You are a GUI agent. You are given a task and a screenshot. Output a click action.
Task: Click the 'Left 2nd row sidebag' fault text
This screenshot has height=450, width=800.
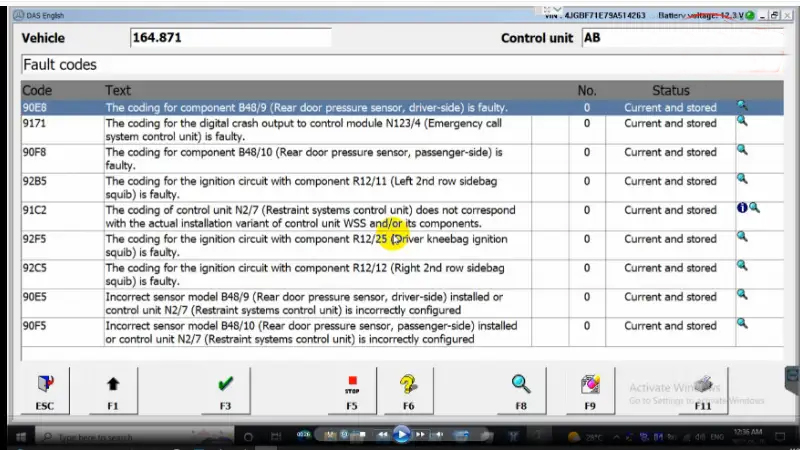pyautogui.click(x=301, y=188)
